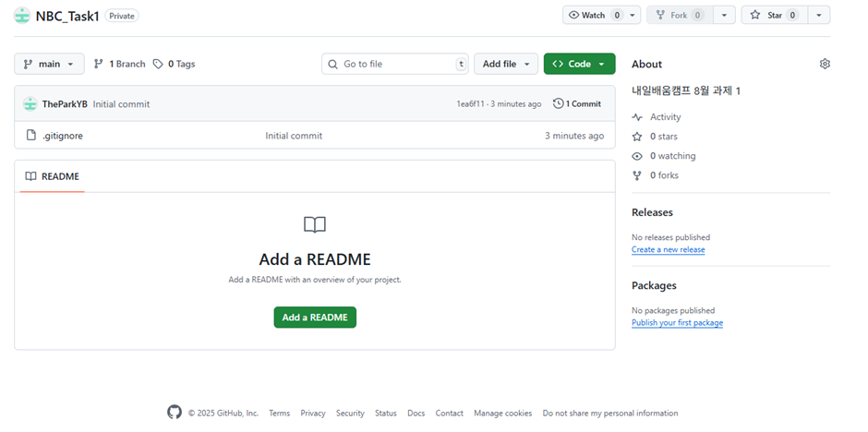Image resolution: width=868 pixels, height=432 pixels.
Task: Open the NBC_Task1 repository name link
Action: (x=67, y=16)
